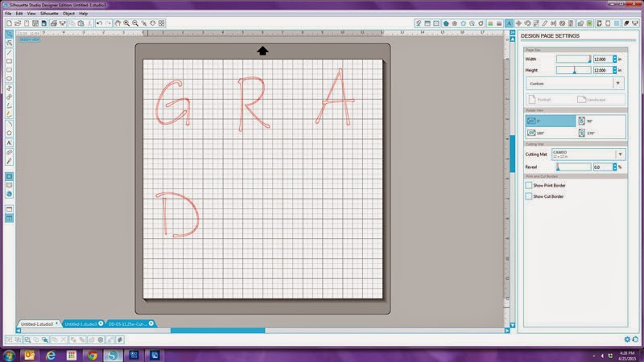
Task: Open the Silhouette menu
Action: (49, 14)
